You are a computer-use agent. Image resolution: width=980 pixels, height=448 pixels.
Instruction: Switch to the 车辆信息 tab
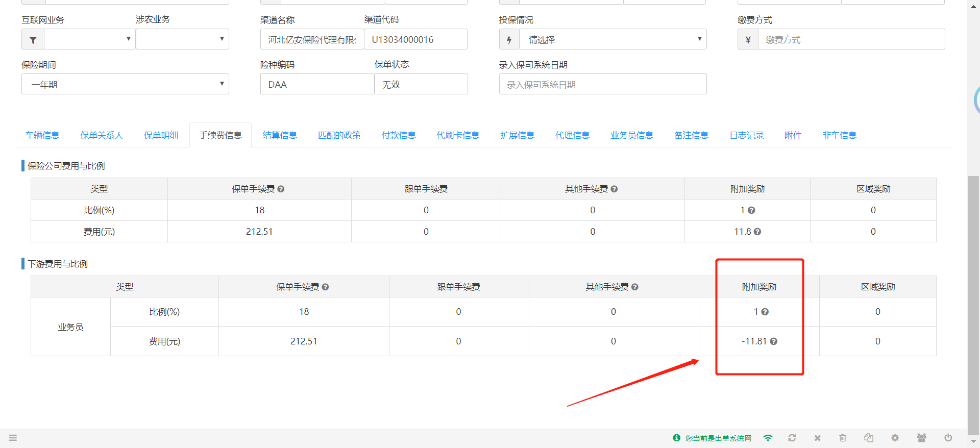point(42,135)
